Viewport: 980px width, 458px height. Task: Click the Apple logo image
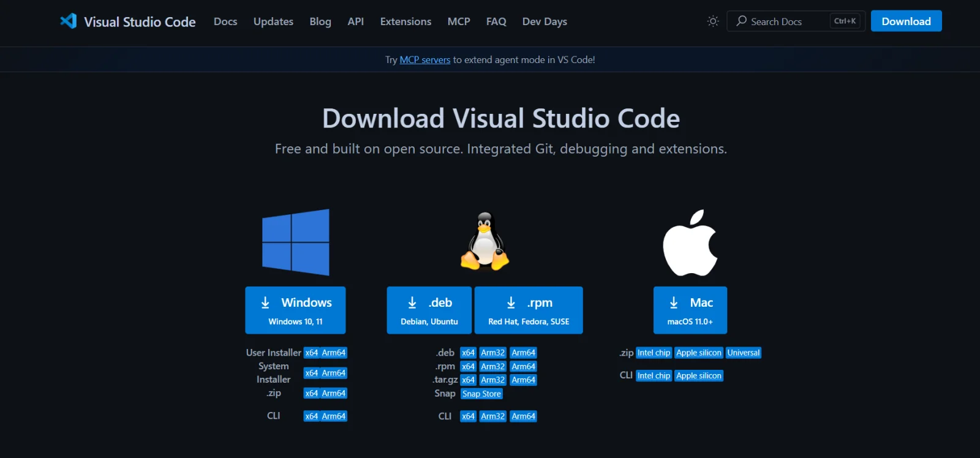[690, 242]
